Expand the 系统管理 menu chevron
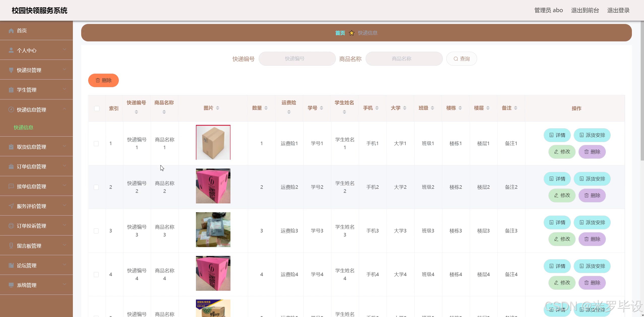Screen dimensions: 644x317 [65, 284]
